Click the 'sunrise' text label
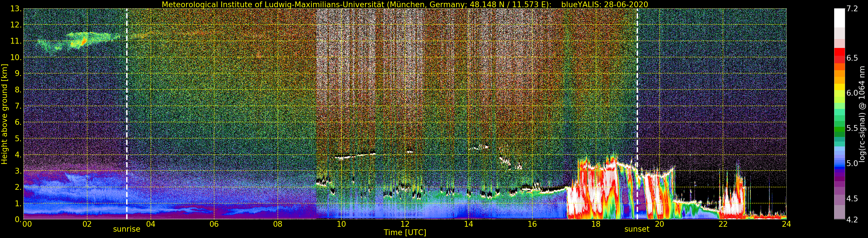Image resolution: width=868 pixels, height=238 pixels. 126,229
